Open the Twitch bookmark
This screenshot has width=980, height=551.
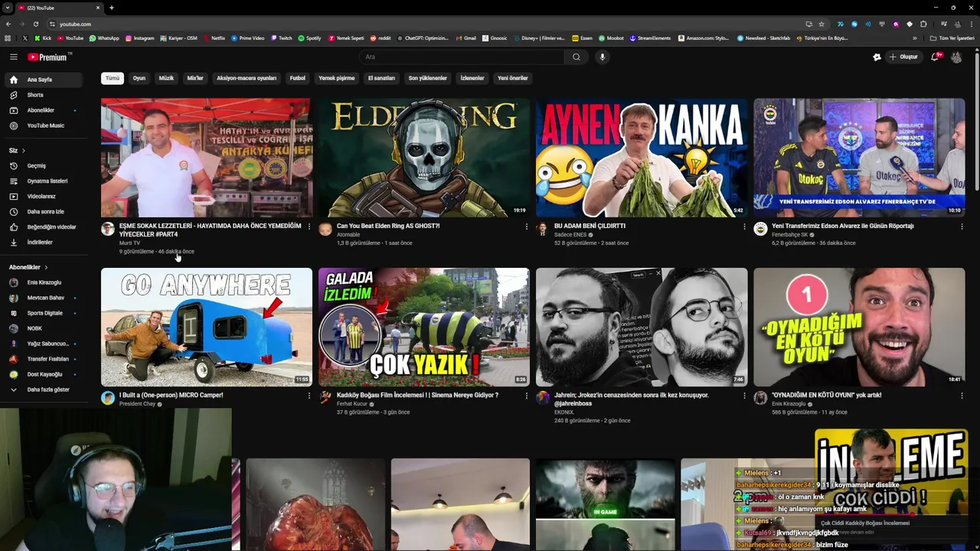[x=281, y=37]
